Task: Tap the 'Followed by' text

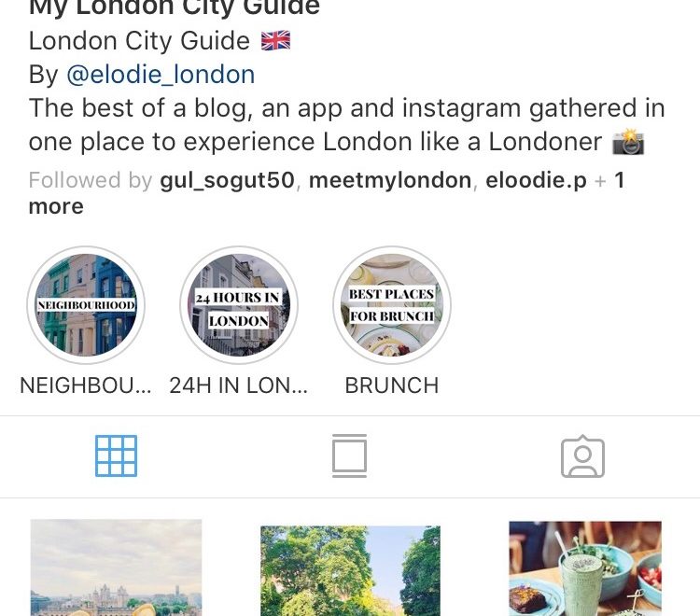Action: tap(91, 181)
